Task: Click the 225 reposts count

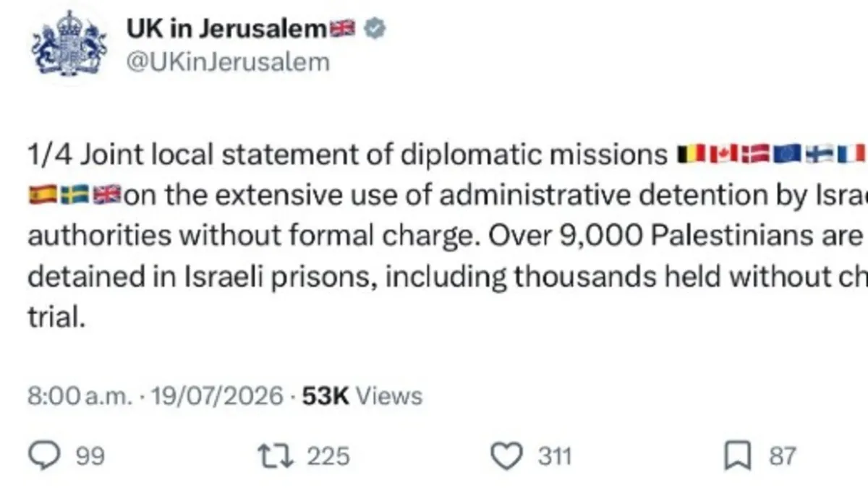Action: click(x=328, y=456)
